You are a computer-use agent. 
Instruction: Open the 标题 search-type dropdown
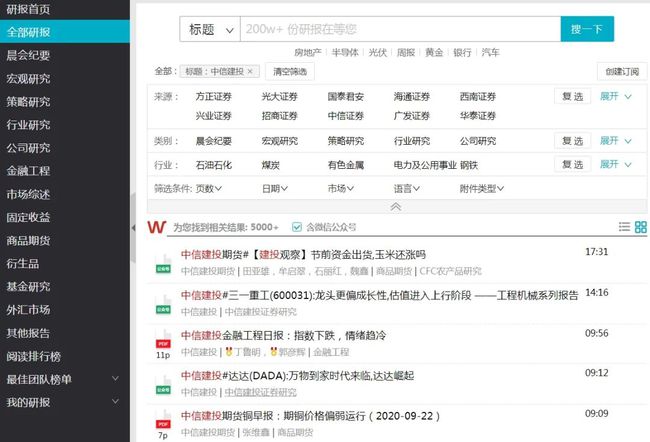coord(210,29)
